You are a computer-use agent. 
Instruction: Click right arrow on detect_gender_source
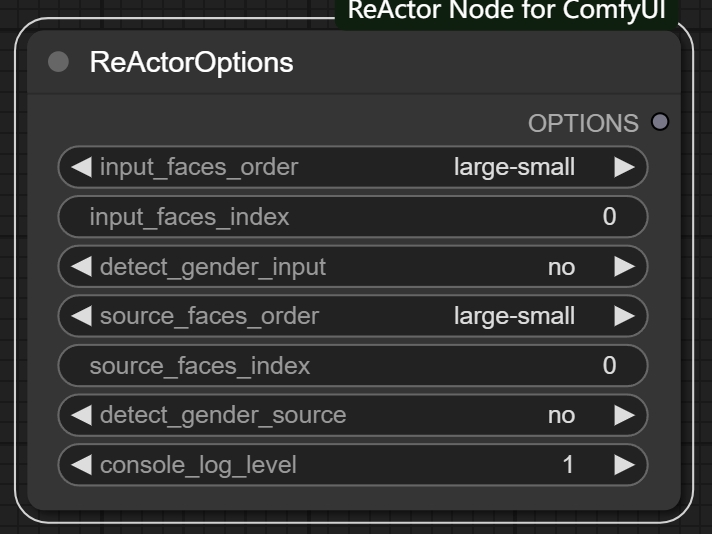click(x=625, y=415)
